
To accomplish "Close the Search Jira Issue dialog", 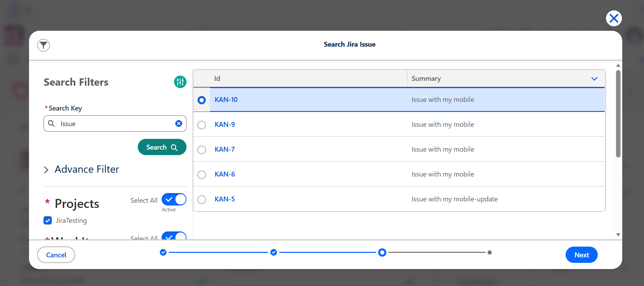I will [x=614, y=18].
